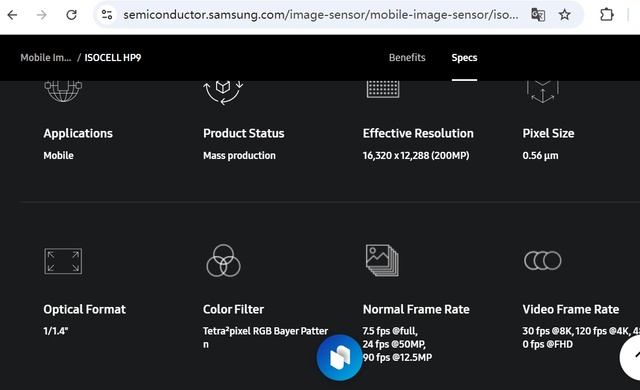Screen dimensions: 640x390
Task: Select the Specs tab
Action: pyautogui.click(x=464, y=58)
